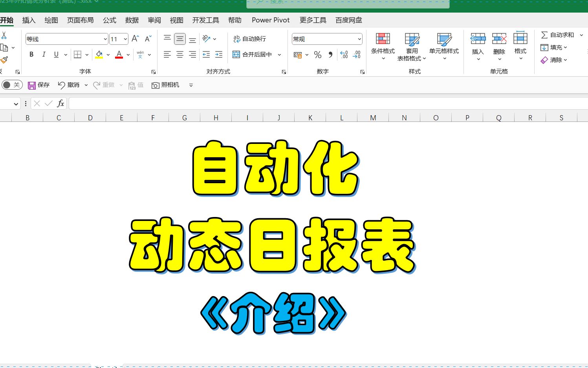The image size is (588, 368).
Task: Click 照相机 camera tool
Action: point(165,85)
